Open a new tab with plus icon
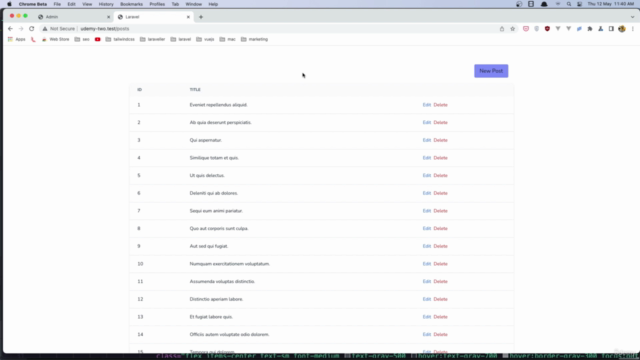The height and width of the screenshot is (360, 640). click(x=201, y=17)
